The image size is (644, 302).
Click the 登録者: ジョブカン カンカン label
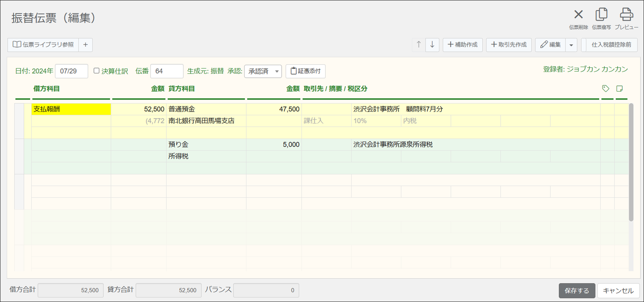click(585, 69)
